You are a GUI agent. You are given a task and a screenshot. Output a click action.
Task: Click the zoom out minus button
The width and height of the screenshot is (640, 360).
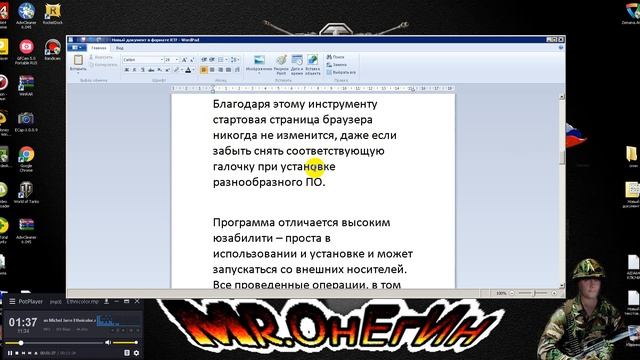pos(512,293)
